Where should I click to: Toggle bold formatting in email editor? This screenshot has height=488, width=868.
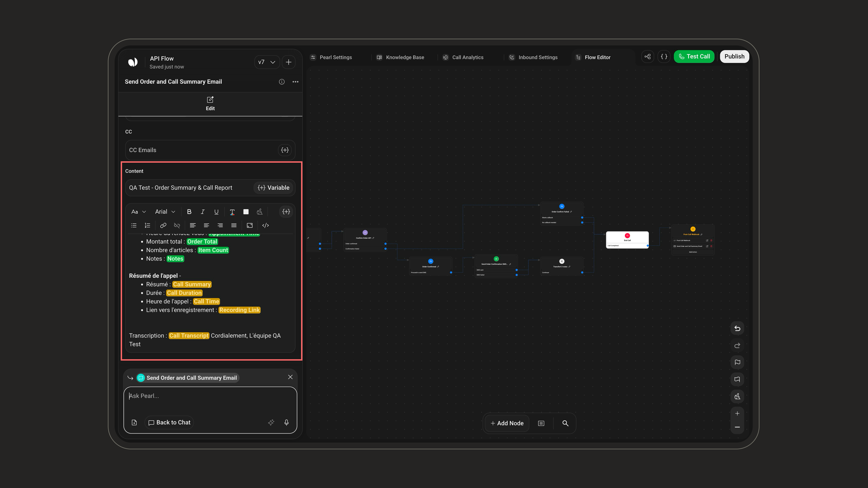coord(189,212)
